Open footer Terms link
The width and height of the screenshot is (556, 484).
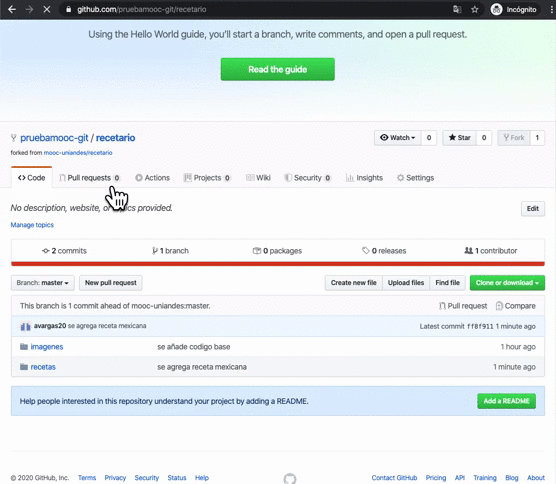tap(87, 478)
